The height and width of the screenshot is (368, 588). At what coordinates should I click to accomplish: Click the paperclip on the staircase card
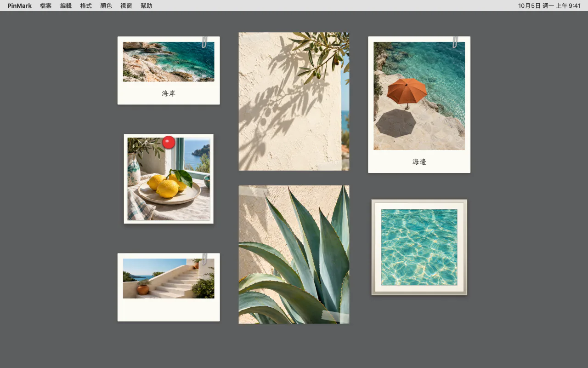click(205, 259)
